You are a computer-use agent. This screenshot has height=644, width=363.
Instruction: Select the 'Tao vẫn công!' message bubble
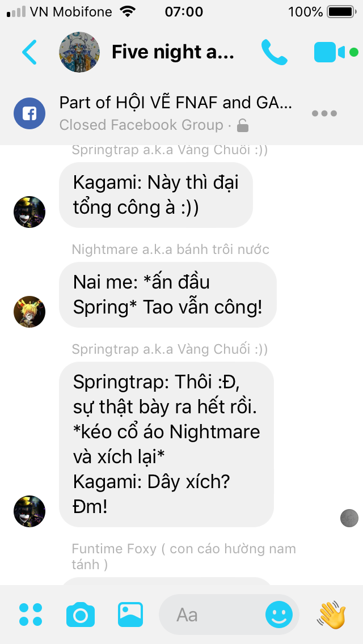[168, 295]
